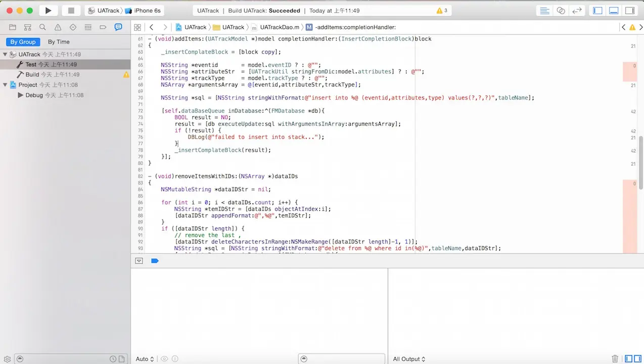Go forward in editor history
Screen dimensions: 644x364
pyautogui.click(x=165, y=27)
